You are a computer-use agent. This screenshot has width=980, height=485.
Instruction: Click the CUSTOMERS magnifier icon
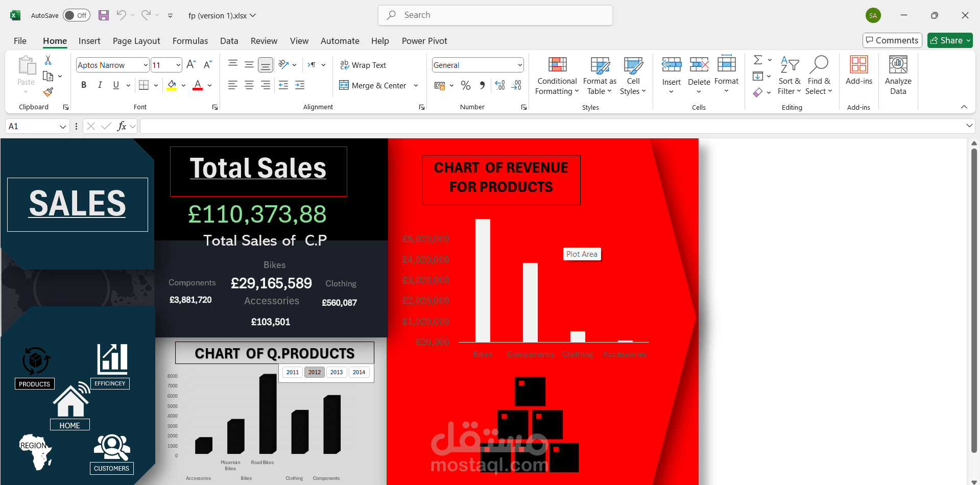(112, 447)
